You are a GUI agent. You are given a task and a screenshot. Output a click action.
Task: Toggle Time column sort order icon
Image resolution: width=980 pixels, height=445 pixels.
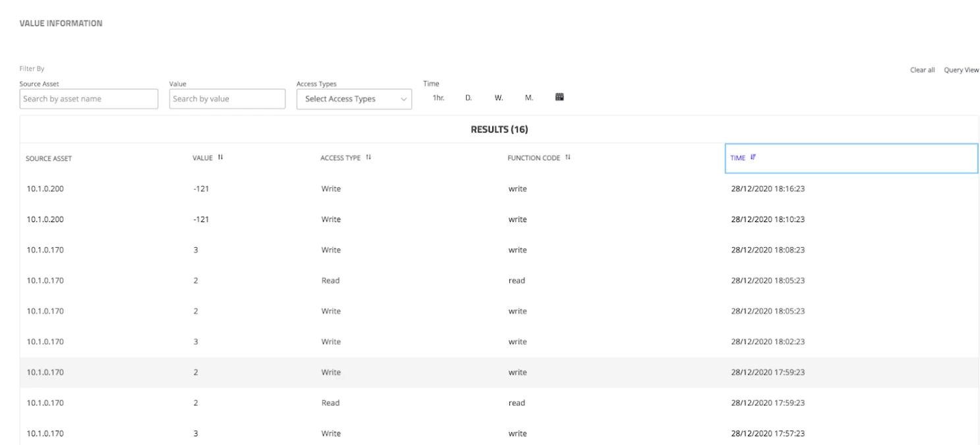pyautogui.click(x=753, y=158)
